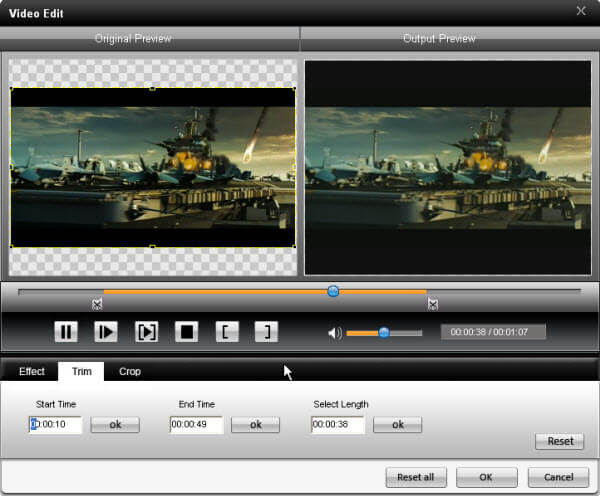Click the Original Preview video frame

[153, 168]
